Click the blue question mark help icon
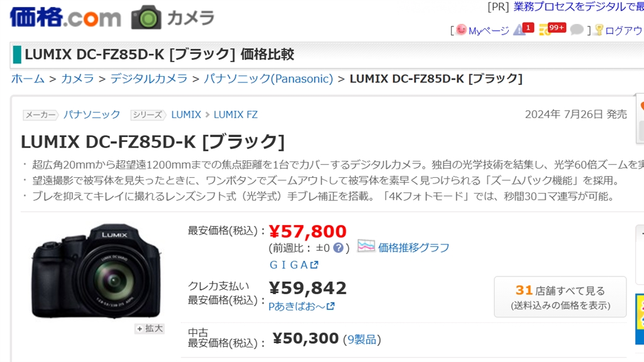 [338, 248]
